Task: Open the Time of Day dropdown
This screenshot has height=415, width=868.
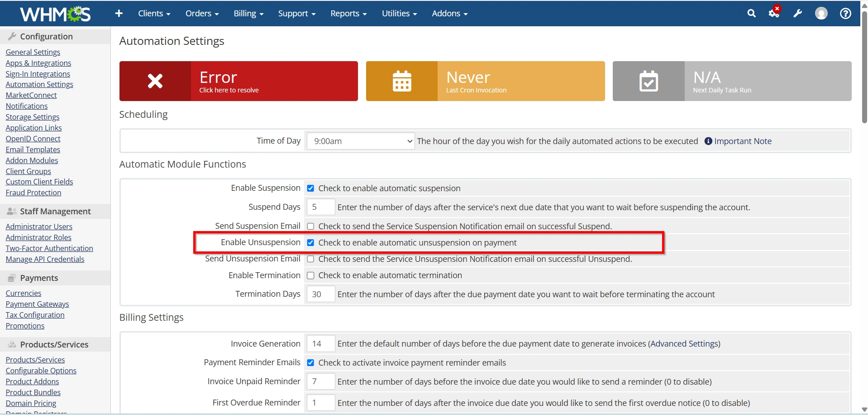Action: coord(361,141)
